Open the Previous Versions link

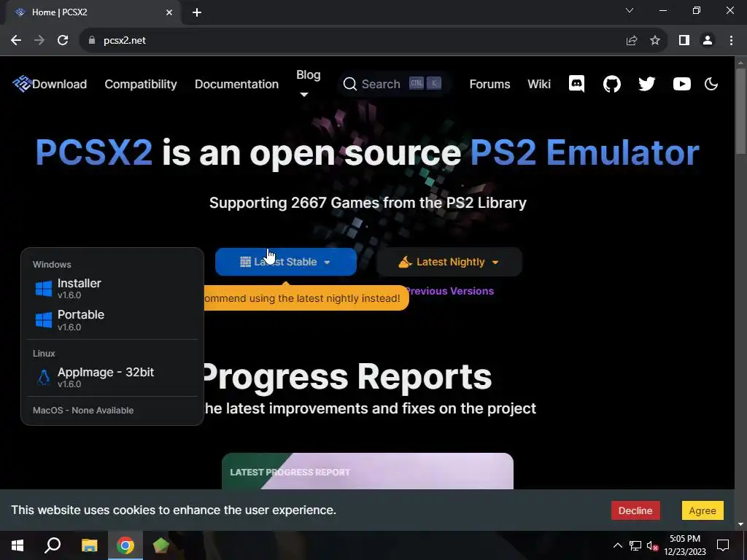click(449, 291)
